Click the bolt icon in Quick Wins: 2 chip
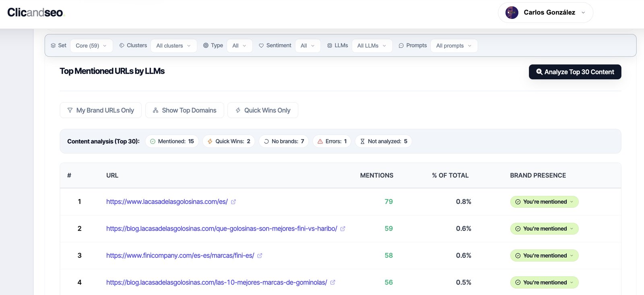This screenshot has height=295, width=644. (210, 141)
